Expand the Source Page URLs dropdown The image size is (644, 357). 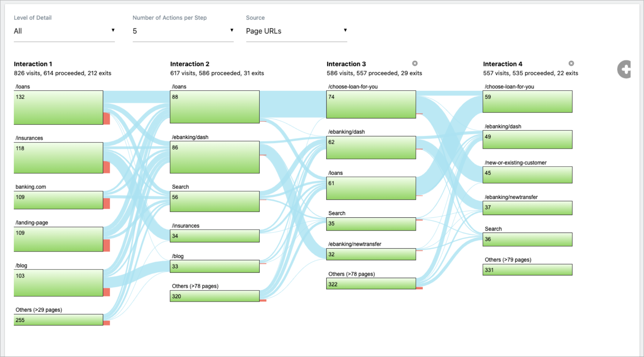pyautogui.click(x=296, y=31)
